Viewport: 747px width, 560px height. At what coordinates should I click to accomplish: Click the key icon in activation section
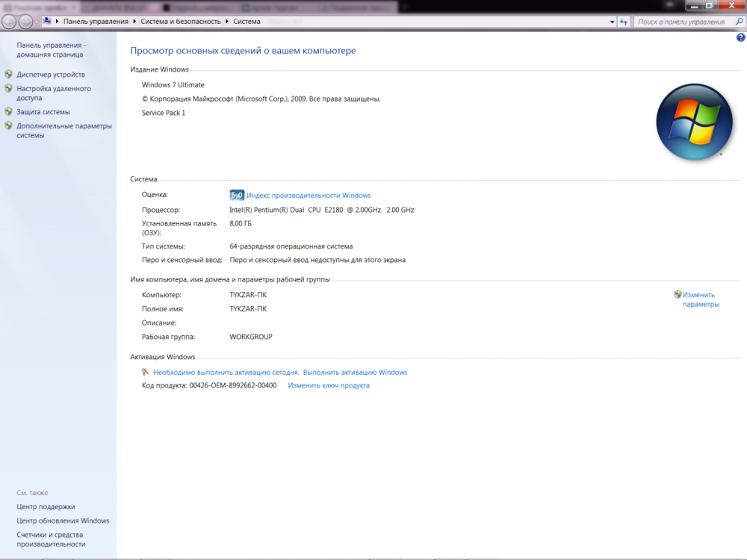146,372
